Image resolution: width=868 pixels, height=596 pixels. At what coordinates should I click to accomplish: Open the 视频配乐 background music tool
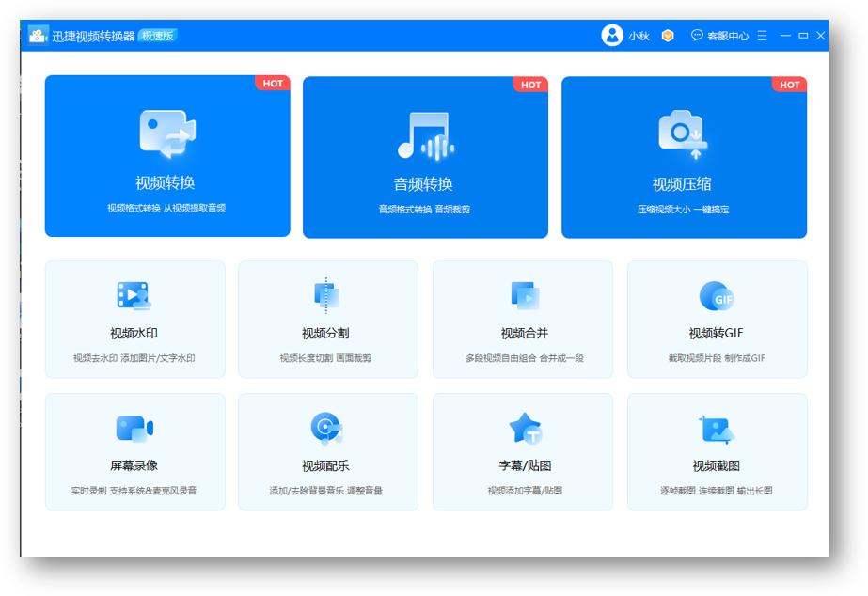pyautogui.click(x=326, y=428)
